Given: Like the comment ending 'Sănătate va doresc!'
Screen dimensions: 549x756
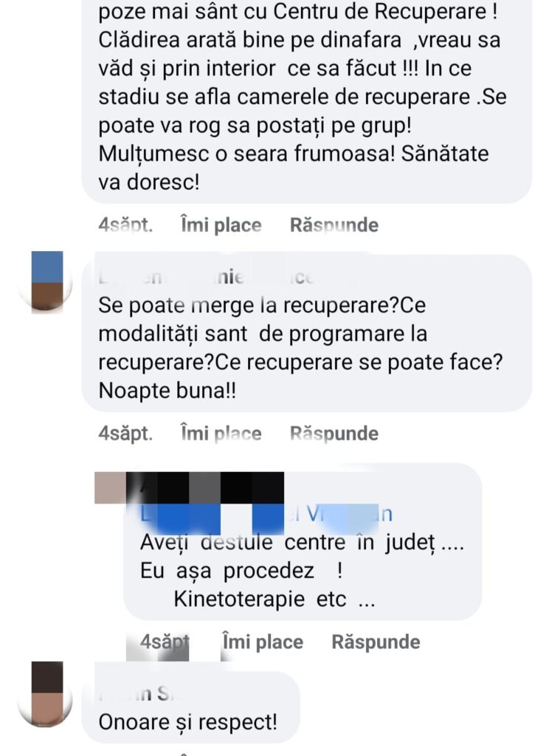Looking at the screenshot, I should (x=221, y=225).
